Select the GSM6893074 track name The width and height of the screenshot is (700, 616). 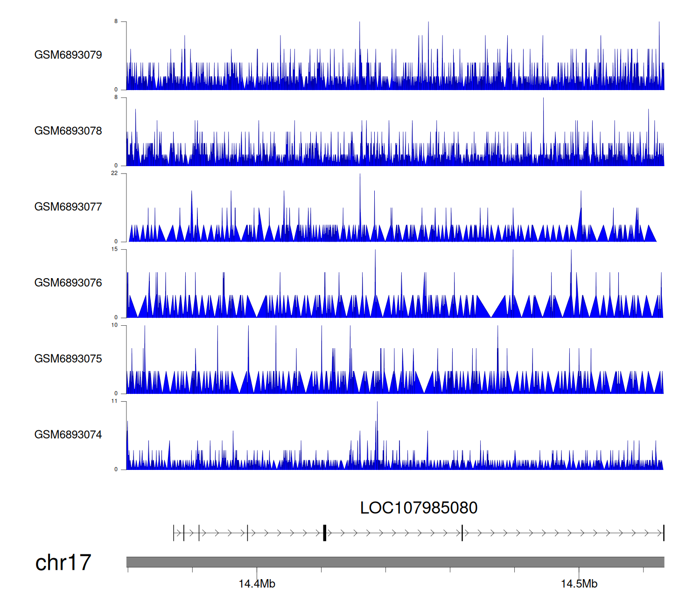pos(68,435)
